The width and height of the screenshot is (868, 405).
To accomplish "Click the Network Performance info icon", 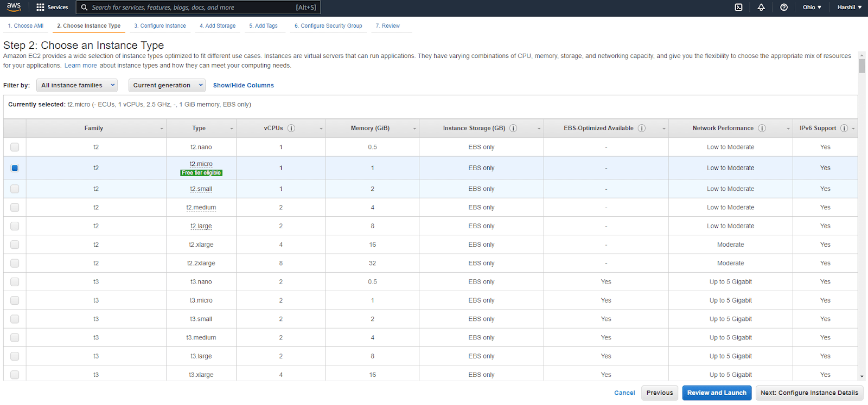I will [x=762, y=128].
